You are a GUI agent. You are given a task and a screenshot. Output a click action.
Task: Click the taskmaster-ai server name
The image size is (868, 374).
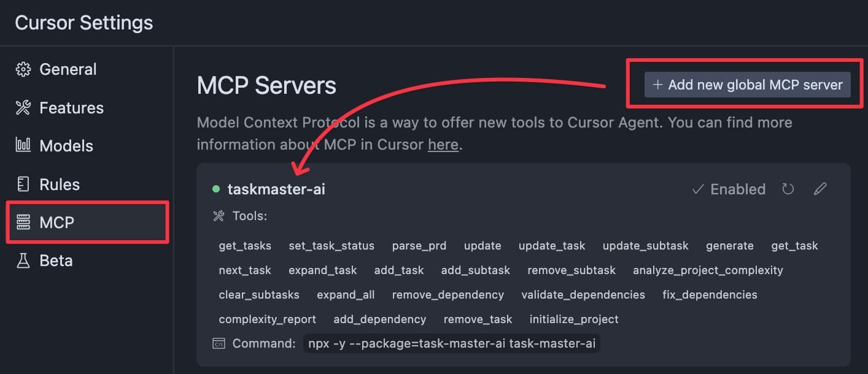(276, 189)
